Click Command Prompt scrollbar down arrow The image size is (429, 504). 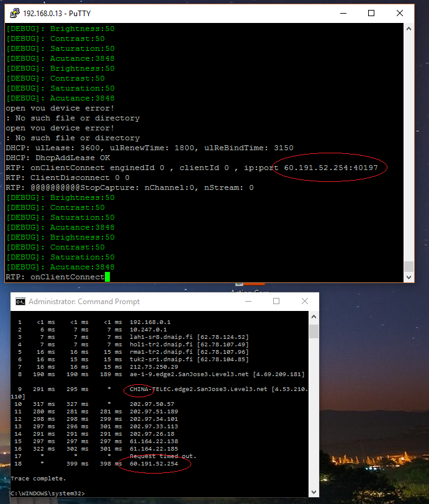pos(314,493)
